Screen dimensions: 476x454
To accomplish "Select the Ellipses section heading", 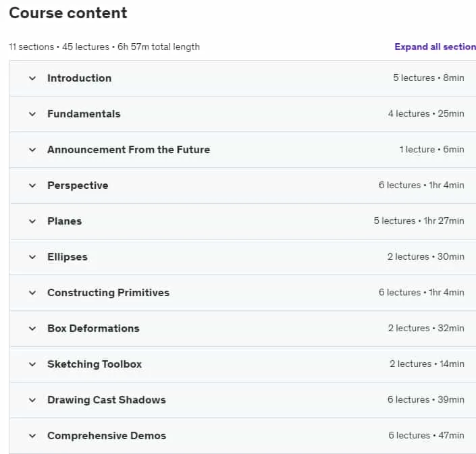I will [68, 257].
